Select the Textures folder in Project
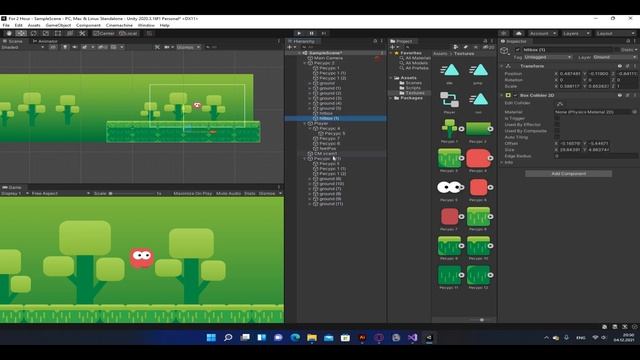Screen dimensions: 640x360 pos(416,93)
